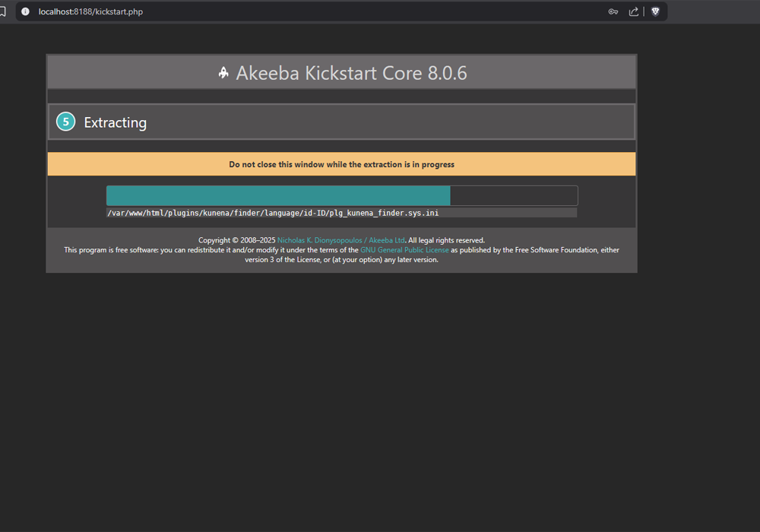This screenshot has width=760, height=532.
Task: Open the GNU General Public License link
Action: pos(404,249)
